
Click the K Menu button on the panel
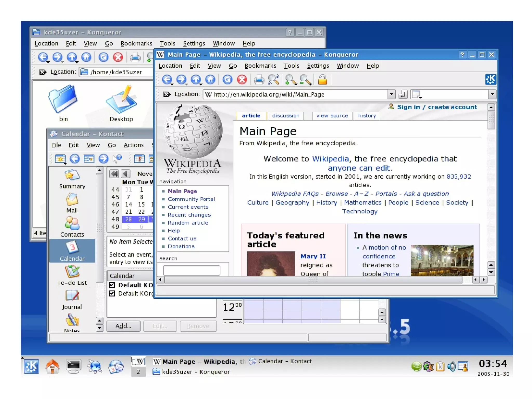pyautogui.click(x=31, y=366)
